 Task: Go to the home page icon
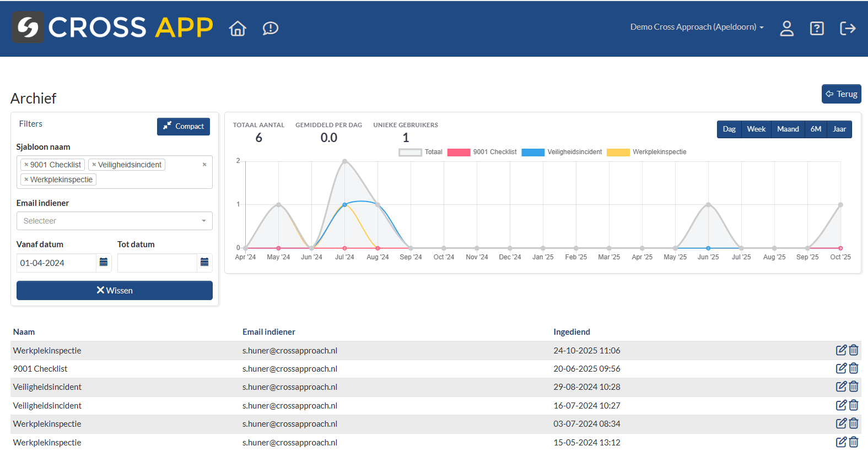click(x=238, y=28)
